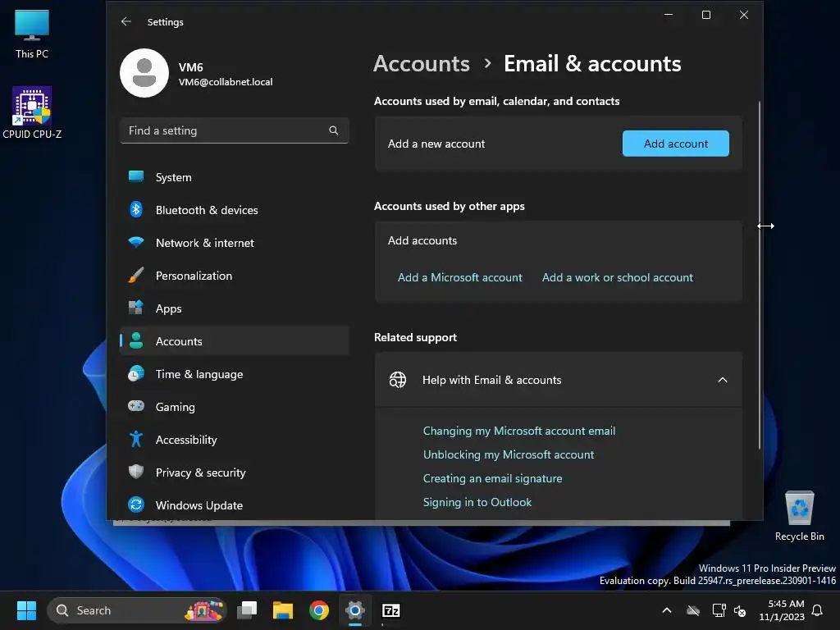
Task: Go to Bluetooth & devices settings
Action: (x=235, y=209)
